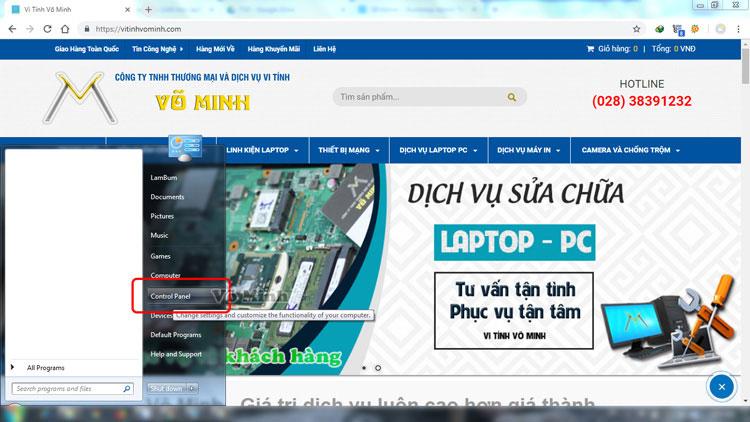
Task: Open Help and Support in Start menu
Action: pyautogui.click(x=176, y=354)
